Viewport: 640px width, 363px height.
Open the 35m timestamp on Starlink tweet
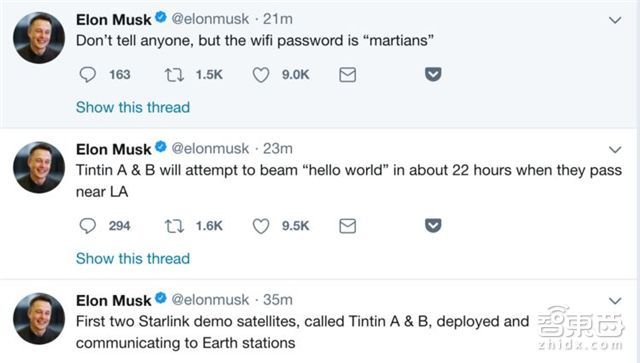[x=278, y=300]
